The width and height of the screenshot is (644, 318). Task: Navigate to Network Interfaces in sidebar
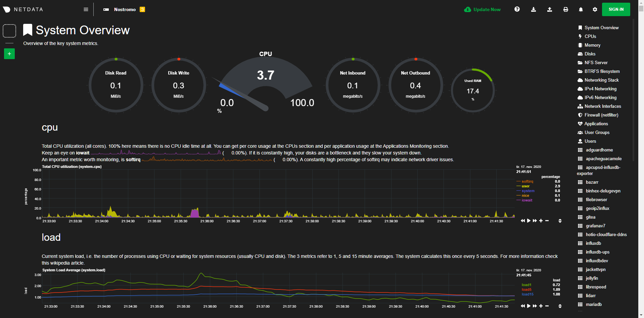tap(602, 106)
